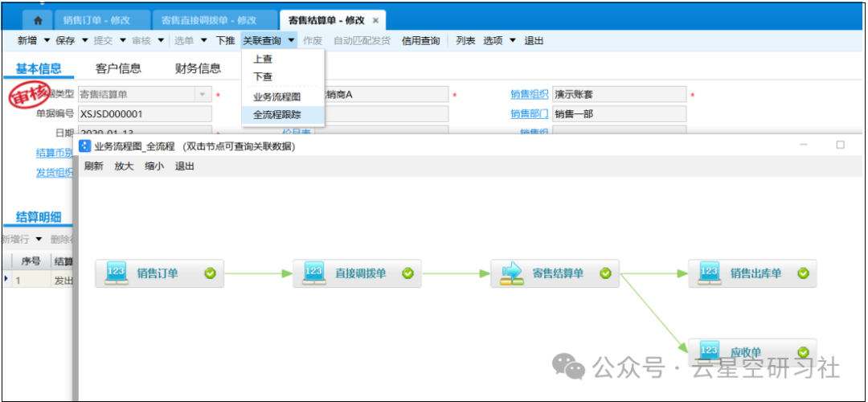This screenshot has width=868, height=402.
Task: Click the 销售出库单 node icon
Action: (709, 273)
